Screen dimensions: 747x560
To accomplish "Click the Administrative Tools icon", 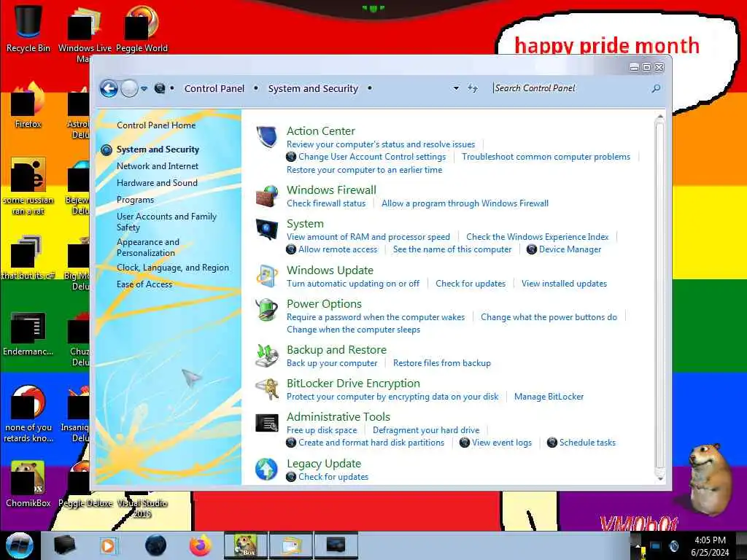I will click(x=266, y=422).
